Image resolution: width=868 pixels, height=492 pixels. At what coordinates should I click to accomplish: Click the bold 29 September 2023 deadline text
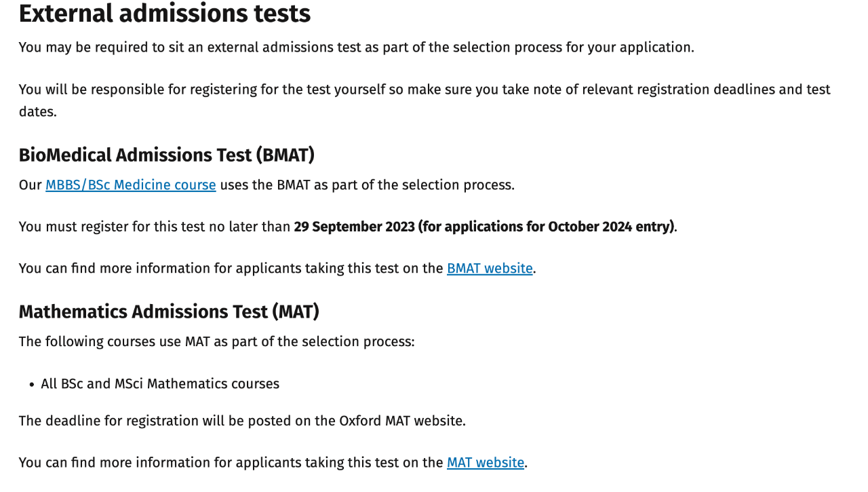click(x=354, y=227)
